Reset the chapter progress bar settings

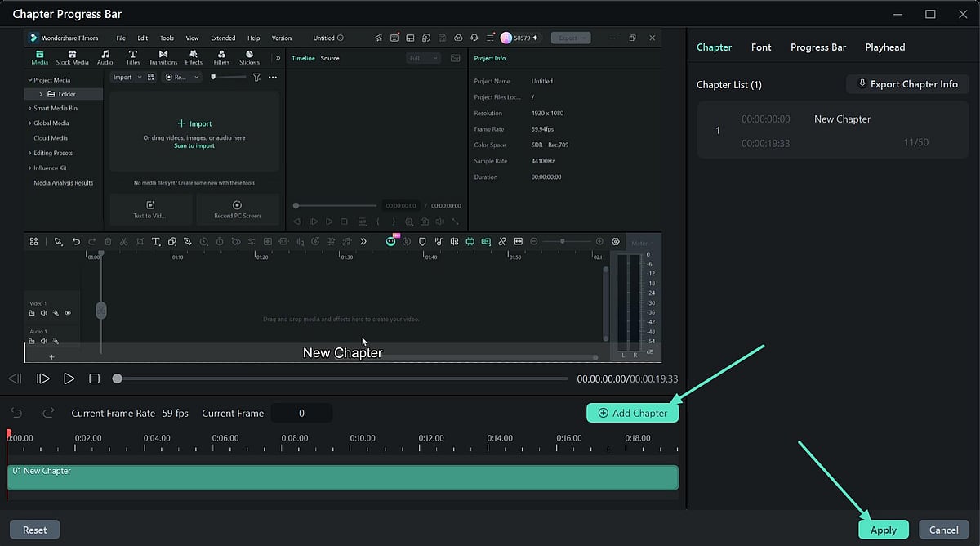35,530
